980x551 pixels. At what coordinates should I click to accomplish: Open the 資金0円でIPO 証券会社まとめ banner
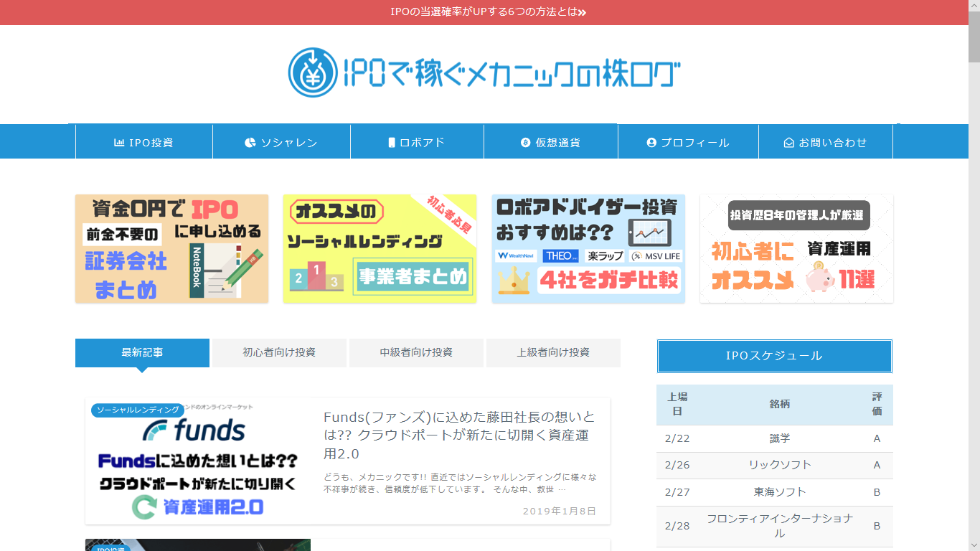point(172,248)
